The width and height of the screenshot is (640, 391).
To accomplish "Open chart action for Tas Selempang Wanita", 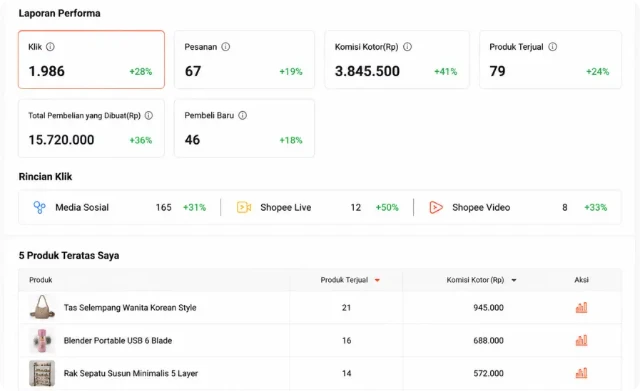I will [x=581, y=307].
